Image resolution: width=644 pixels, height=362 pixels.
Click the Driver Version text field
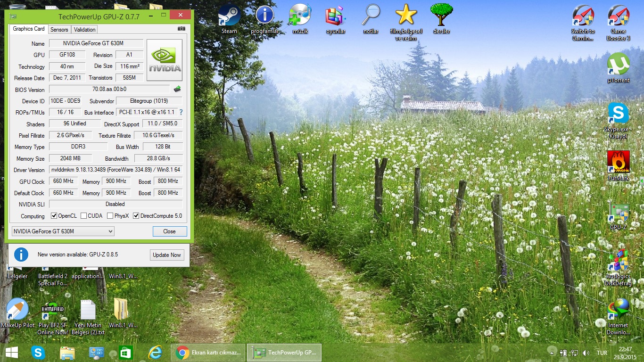116,170
